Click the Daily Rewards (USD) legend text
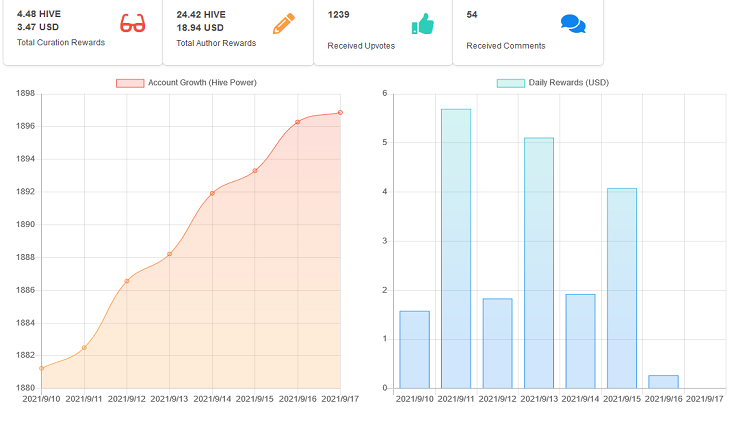749x424 pixels. click(569, 83)
